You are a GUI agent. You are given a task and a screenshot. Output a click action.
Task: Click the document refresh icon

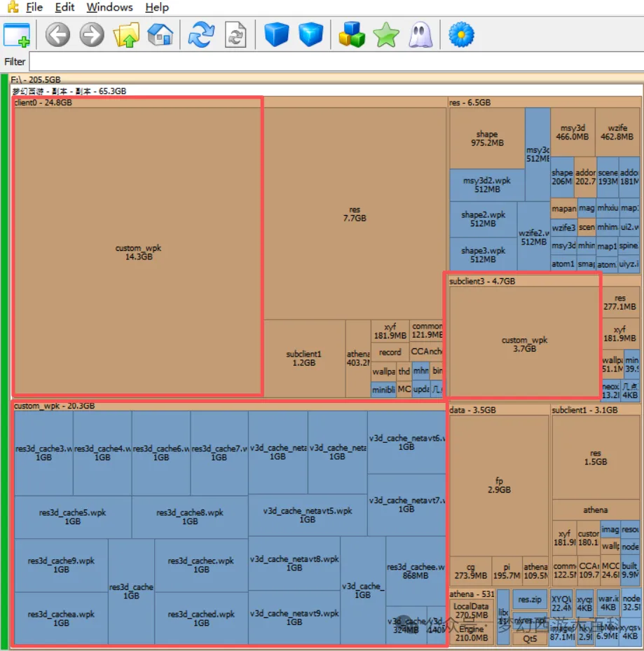pyautogui.click(x=235, y=34)
